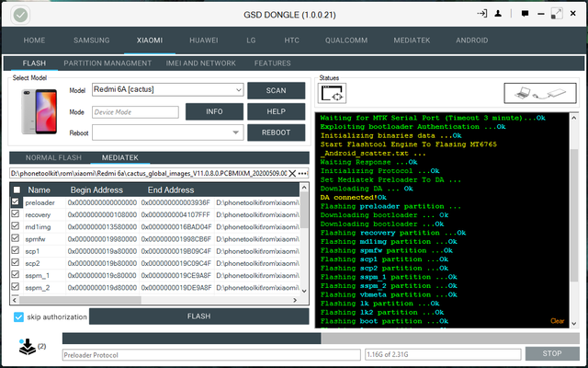
Task: Toggle the skip authorization checkbox
Action: [19, 316]
